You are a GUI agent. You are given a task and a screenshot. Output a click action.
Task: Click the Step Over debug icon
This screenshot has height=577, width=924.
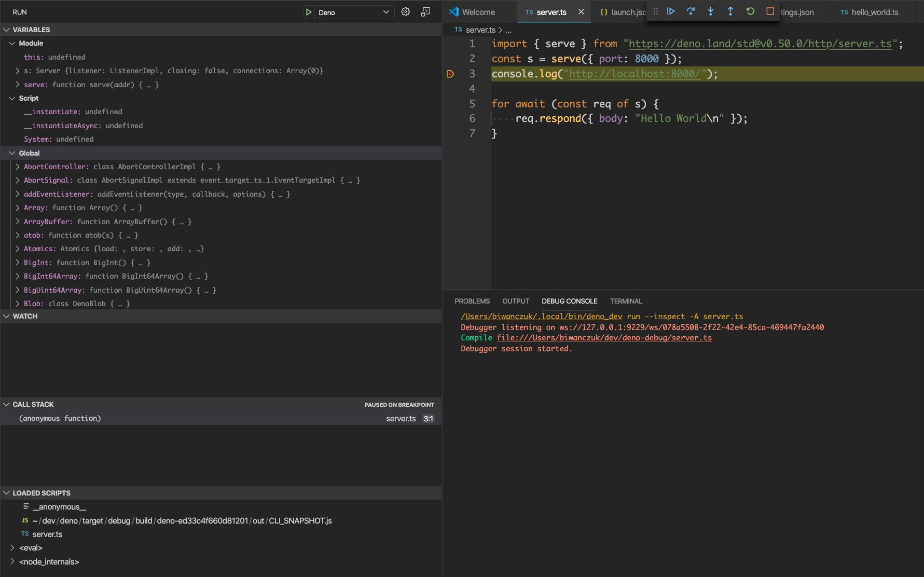tap(691, 11)
